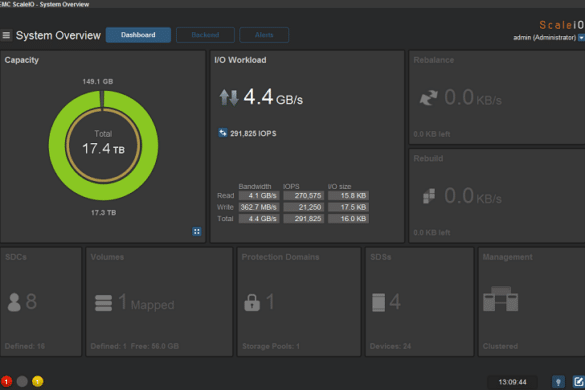Click the SDCs Defined: 16 text
The width and height of the screenshot is (585, 390).
tap(25, 346)
